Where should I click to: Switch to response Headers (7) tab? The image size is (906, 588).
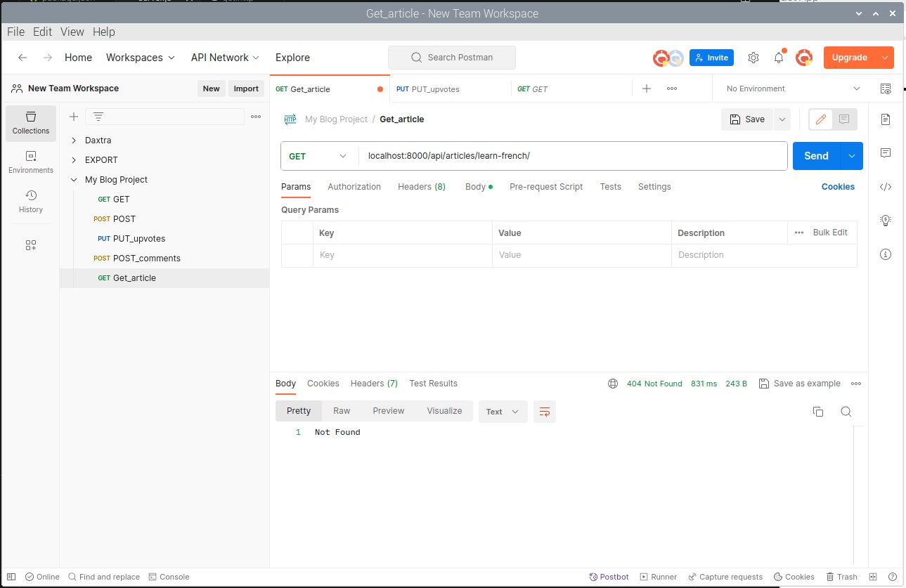pos(374,384)
